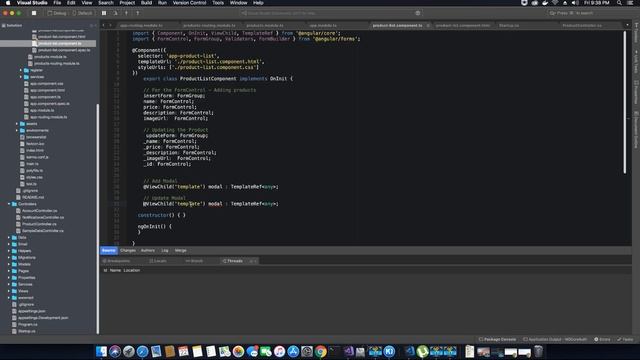Select the Source tab below the editor

pyautogui.click(x=109, y=251)
